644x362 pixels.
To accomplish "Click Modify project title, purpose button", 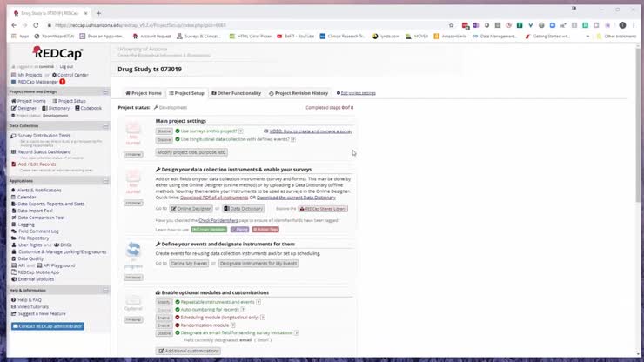I will (191, 152).
